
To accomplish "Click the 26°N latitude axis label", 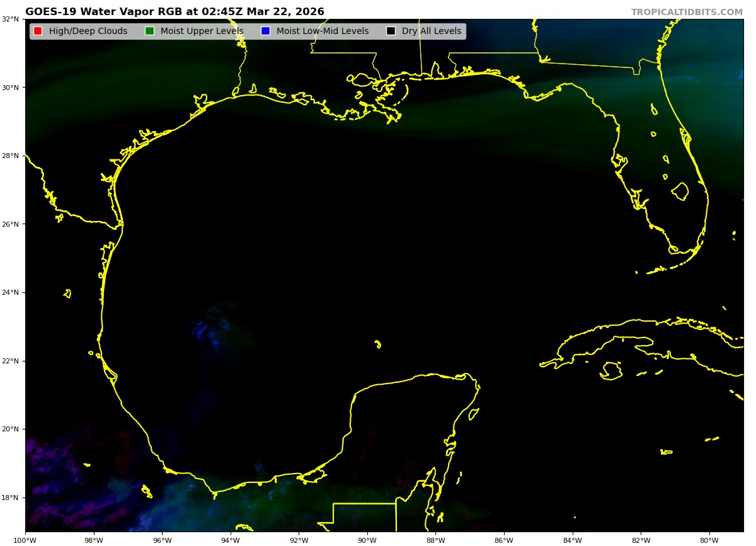I will (x=11, y=224).
